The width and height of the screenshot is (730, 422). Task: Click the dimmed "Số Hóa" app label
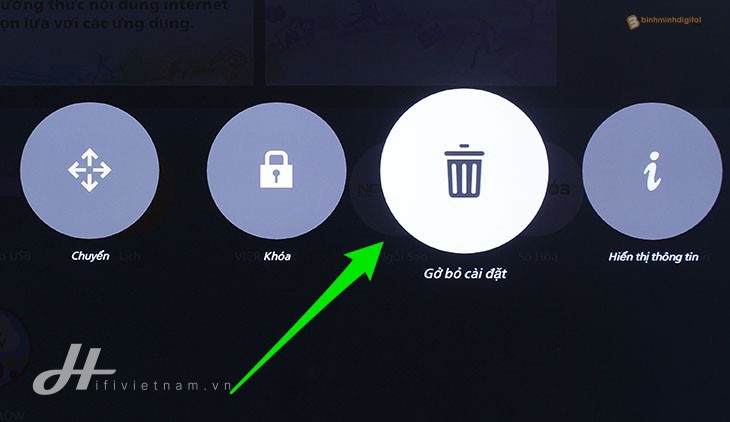(x=538, y=257)
